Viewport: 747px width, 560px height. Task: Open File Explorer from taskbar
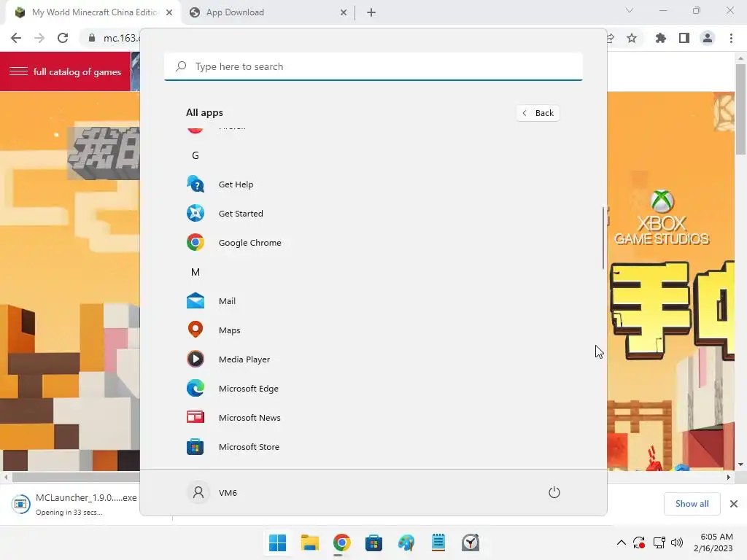(309, 542)
